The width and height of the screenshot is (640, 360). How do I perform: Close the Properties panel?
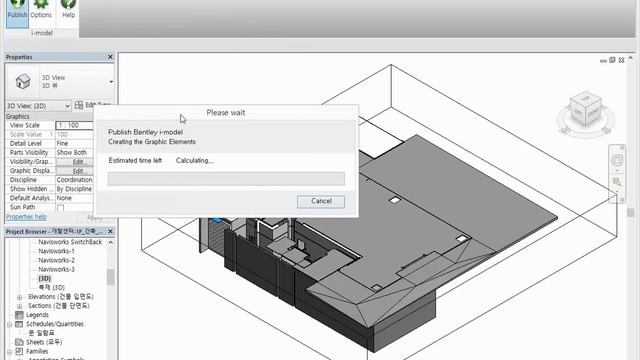pos(110,57)
